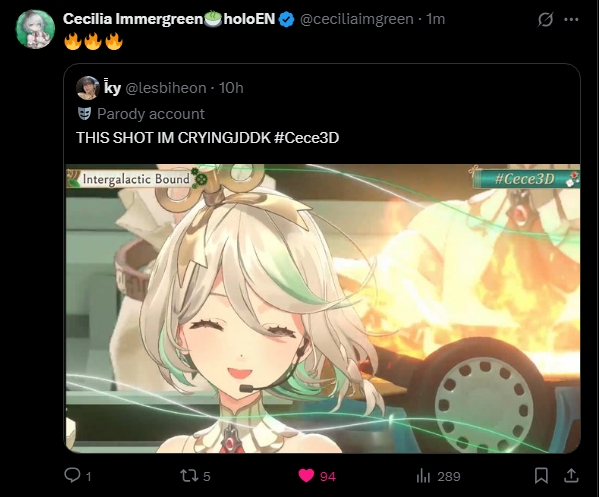
Task: Open the quoted user's ky avatar
Action: click(x=88, y=87)
